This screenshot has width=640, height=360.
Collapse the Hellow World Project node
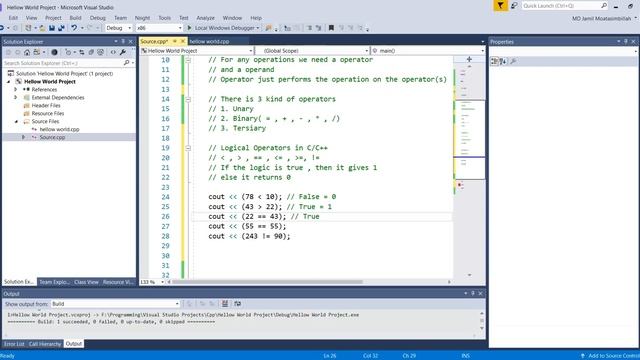[9, 82]
